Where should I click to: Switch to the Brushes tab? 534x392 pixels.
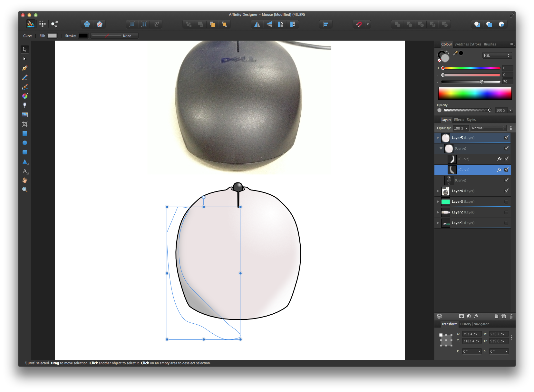click(490, 44)
